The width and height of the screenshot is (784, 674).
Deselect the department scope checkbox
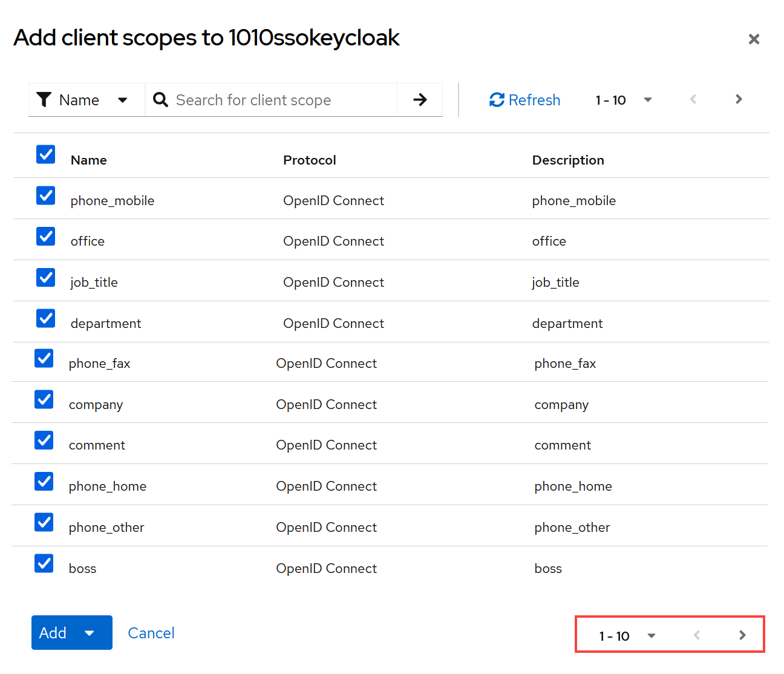point(46,318)
